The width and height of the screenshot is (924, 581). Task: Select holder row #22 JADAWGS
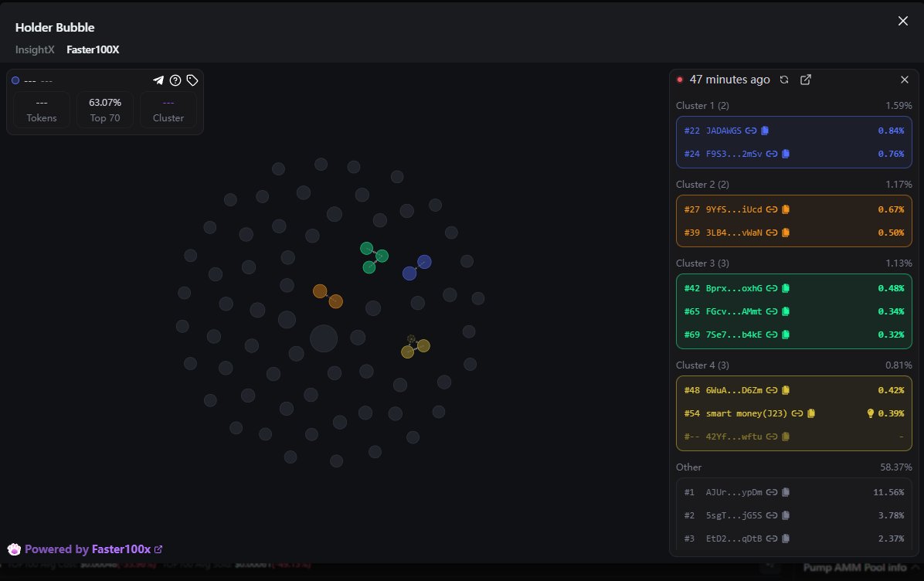point(793,131)
